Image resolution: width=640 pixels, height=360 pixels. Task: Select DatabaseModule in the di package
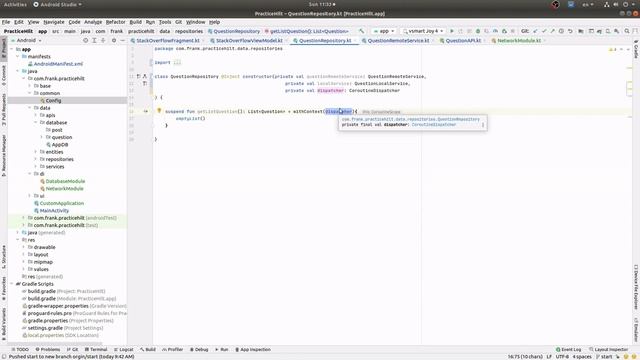65,181
